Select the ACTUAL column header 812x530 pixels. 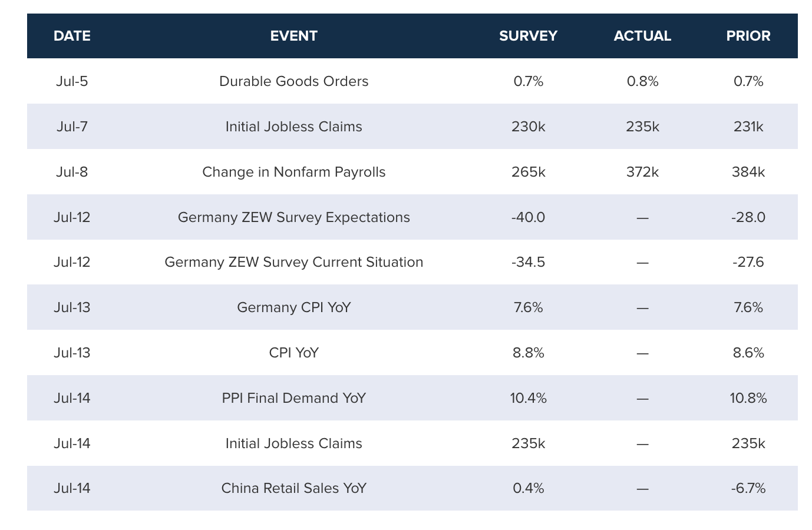pos(642,36)
